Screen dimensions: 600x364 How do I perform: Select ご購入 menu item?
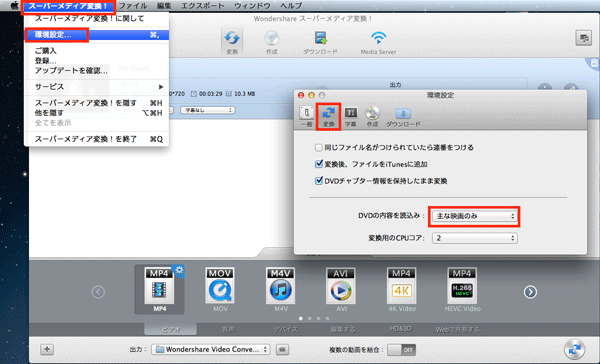[96, 51]
